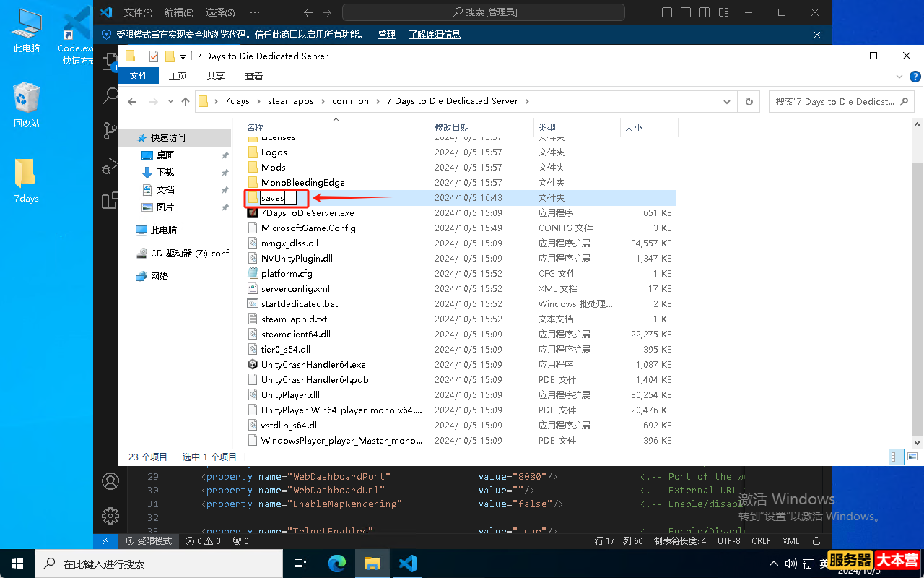This screenshot has height=578, width=924.
Task: Open the Source Control icon in activity bar
Action: tap(110, 130)
